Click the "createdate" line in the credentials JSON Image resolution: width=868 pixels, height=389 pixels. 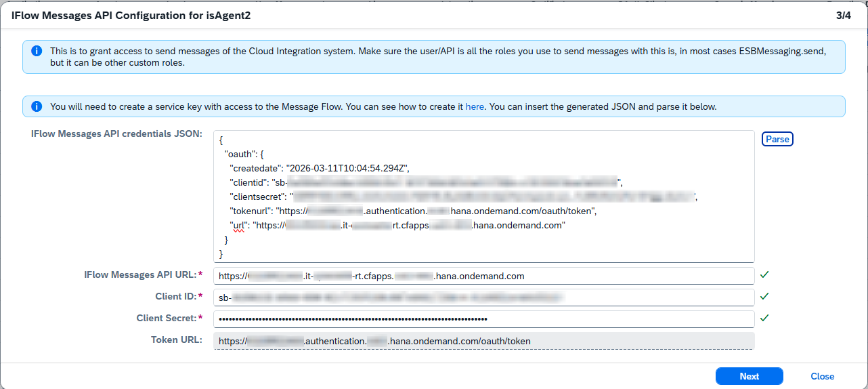[320, 168]
